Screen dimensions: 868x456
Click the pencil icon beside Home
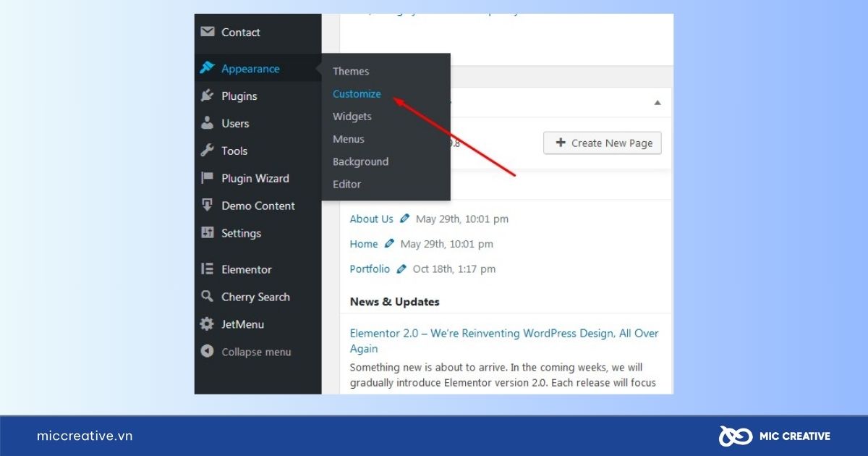coord(390,244)
